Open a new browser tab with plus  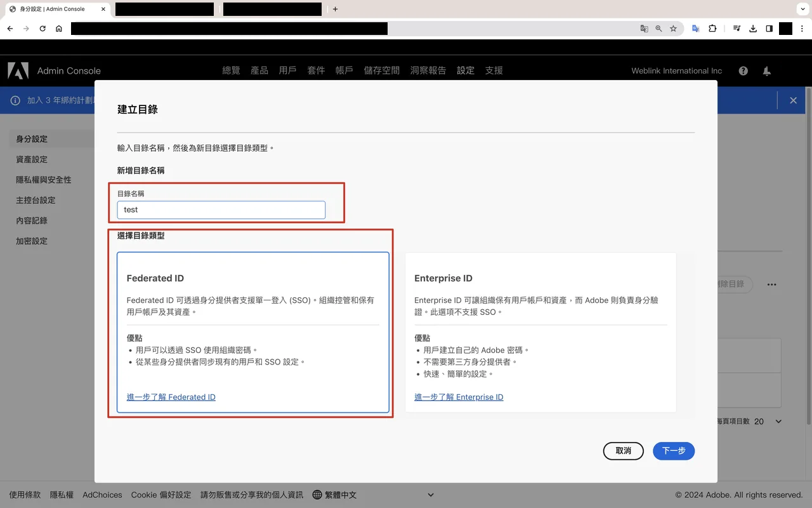pyautogui.click(x=335, y=9)
